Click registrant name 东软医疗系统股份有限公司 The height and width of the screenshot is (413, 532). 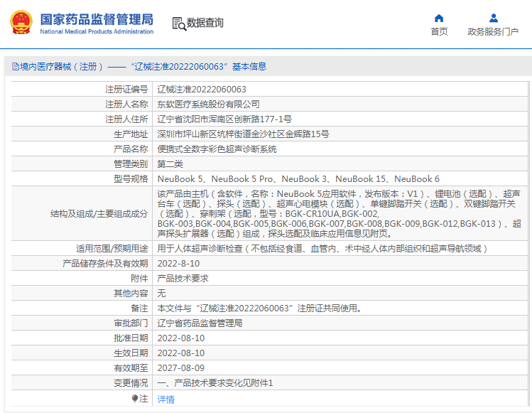(x=208, y=104)
